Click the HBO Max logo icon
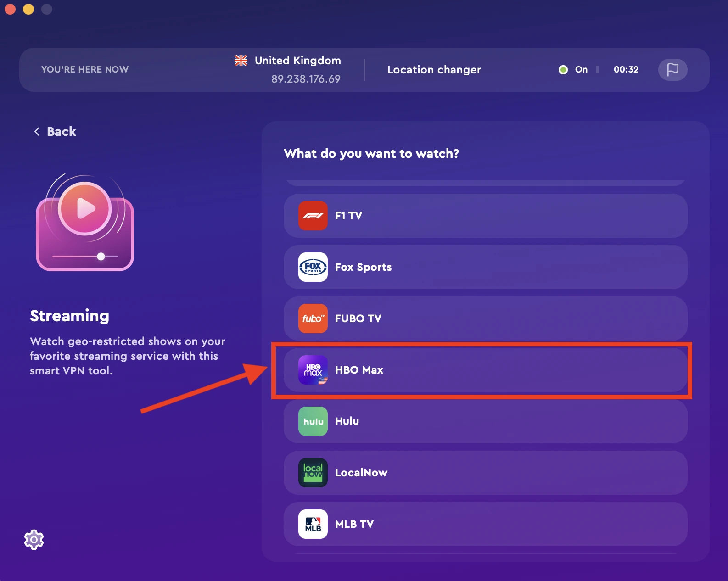The width and height of the screenshot is (728, 581). pyautogui.click(x=313, y=370)
